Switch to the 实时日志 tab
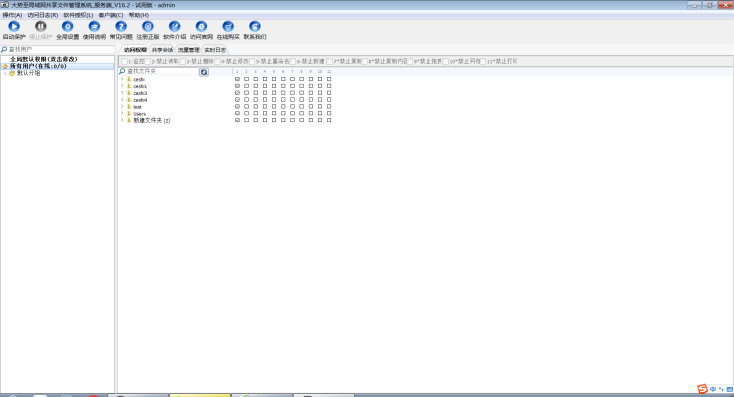Screen dimensions: 734x397 pos(215,50)
